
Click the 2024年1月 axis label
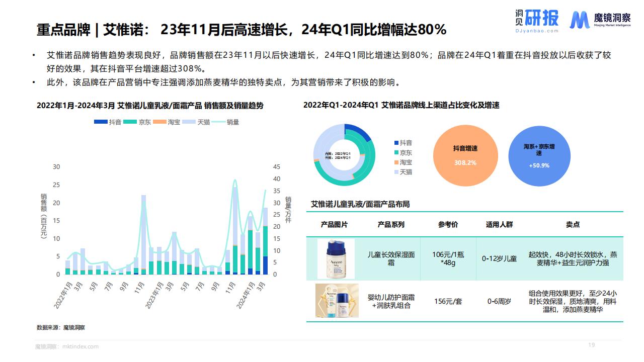246,295
